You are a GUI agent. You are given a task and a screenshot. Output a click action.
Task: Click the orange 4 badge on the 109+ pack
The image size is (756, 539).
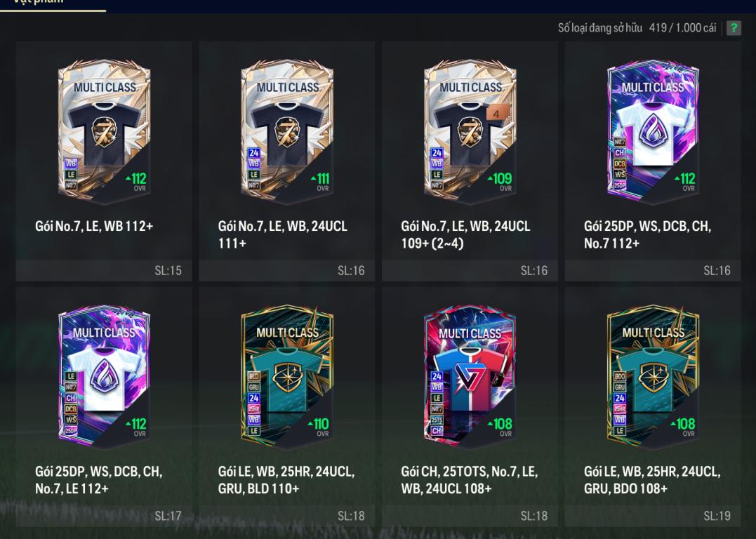coord(496,113)
